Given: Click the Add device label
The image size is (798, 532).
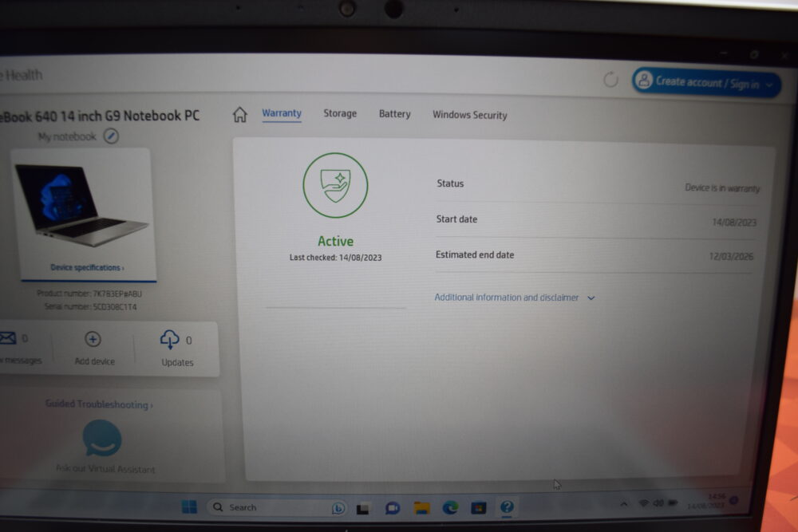Looking at the screenshot, I should (x=95, y=361).
